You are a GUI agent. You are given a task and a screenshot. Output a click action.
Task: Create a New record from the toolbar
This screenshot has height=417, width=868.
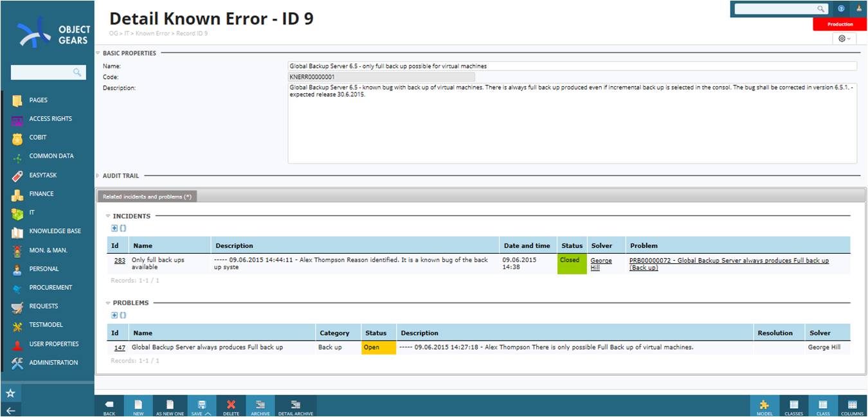pos(138,407)
